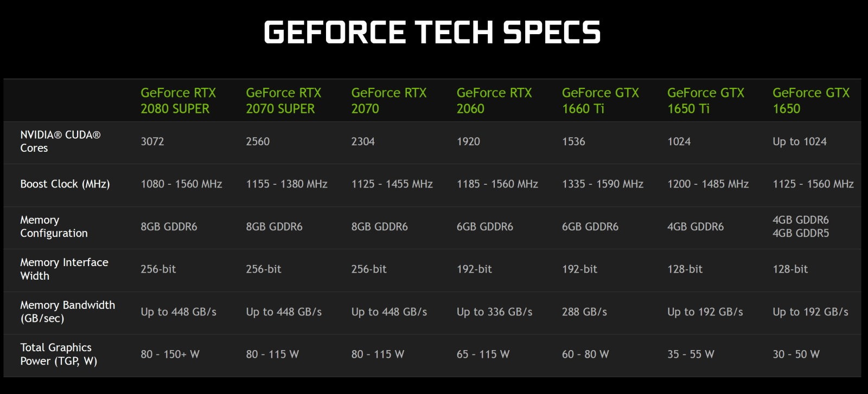Click the Memory Configuration row label
This screenshot has height=394, width=868.
tap(54, 227)
